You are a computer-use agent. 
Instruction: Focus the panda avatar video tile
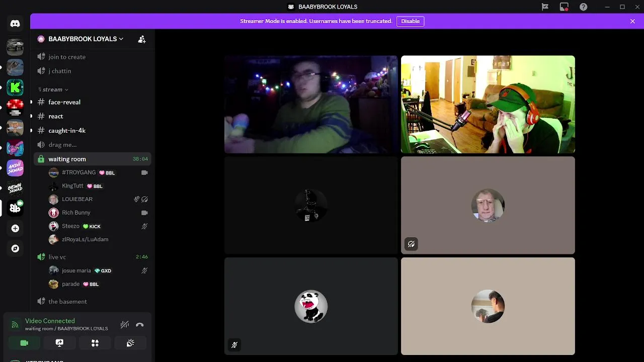pyautogui.click(x=311, y=306)
